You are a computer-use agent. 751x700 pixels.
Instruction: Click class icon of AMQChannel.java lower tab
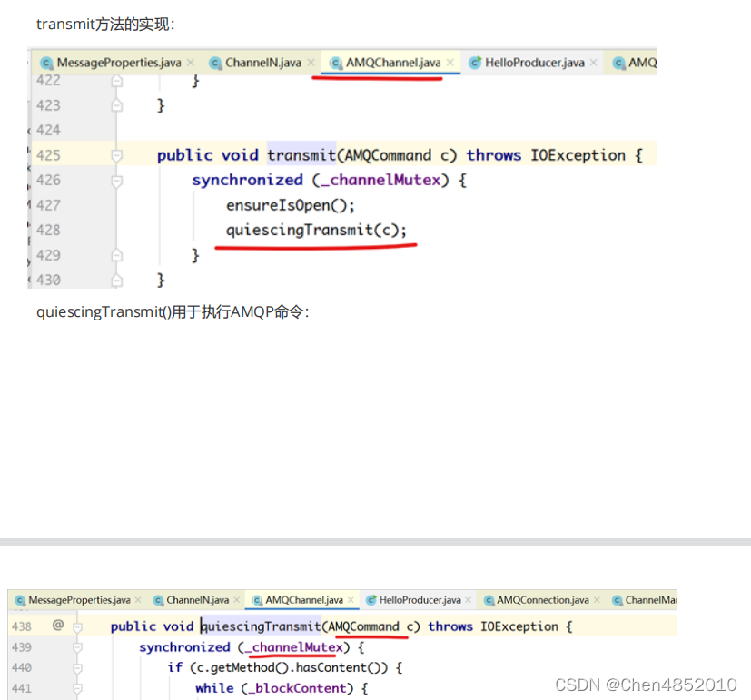tap(257, 600)
